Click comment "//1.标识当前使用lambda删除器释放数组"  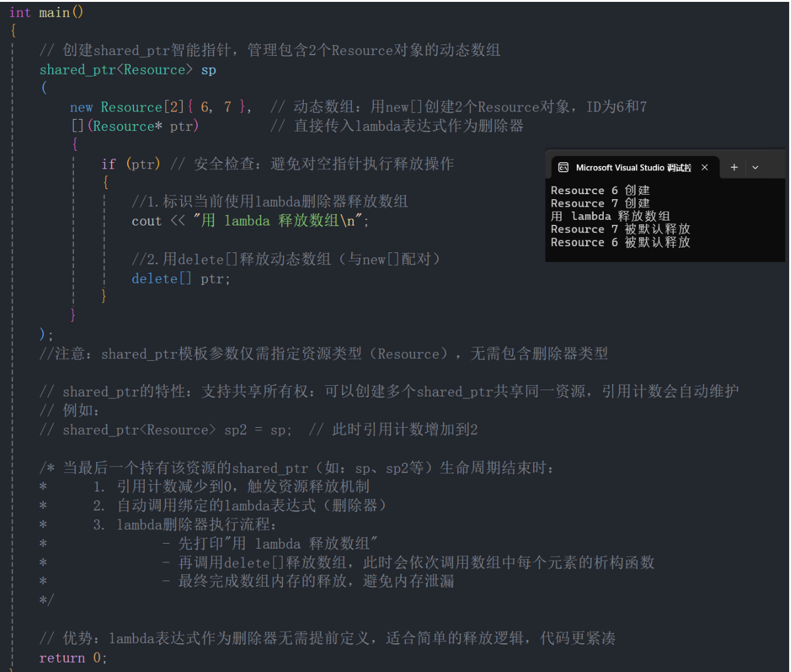click(x=270, y=202)
